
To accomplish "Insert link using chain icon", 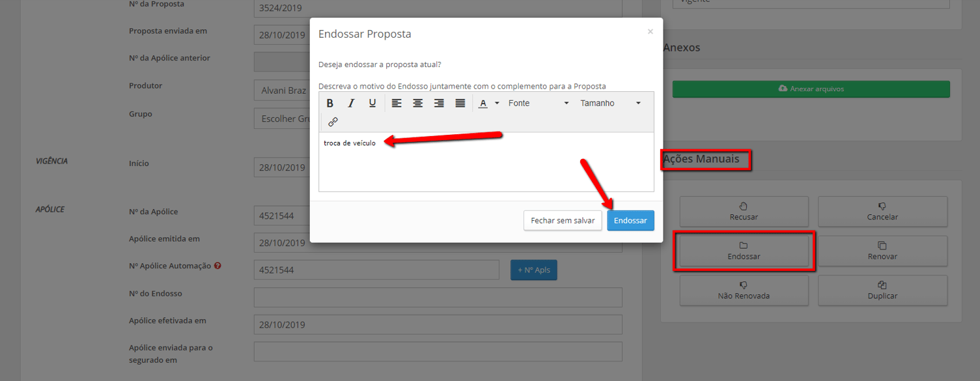I will (x=333, y=122).
